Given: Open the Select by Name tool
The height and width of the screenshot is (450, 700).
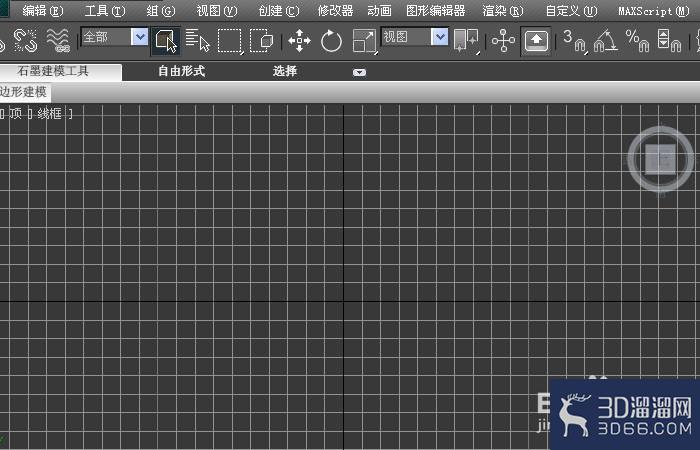Looking at the screenshot, I should tap(197, 41).
